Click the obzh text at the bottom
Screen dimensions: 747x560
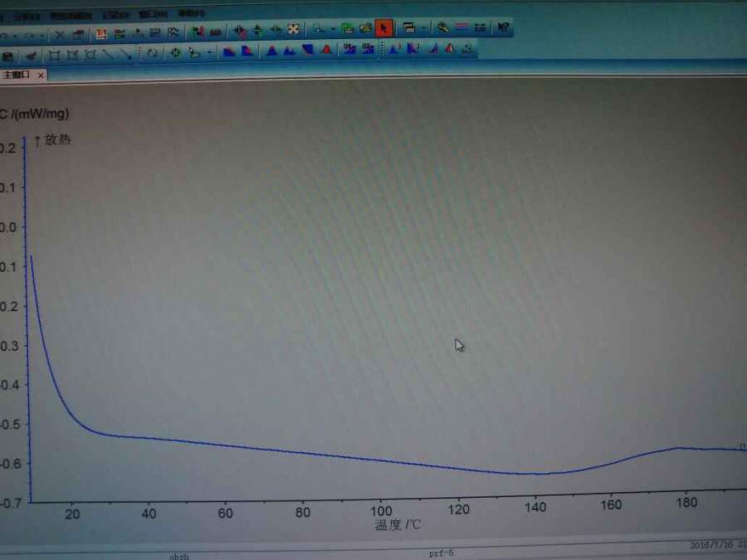click(x=179, y=556)
